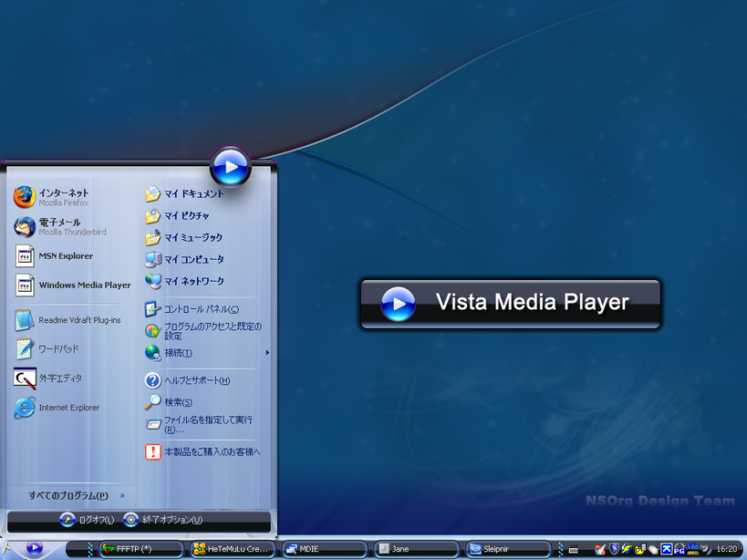747x560 pixels.
Task: Open ファイル名を指定して実行(R) dialog
Action: coord(199,424)
